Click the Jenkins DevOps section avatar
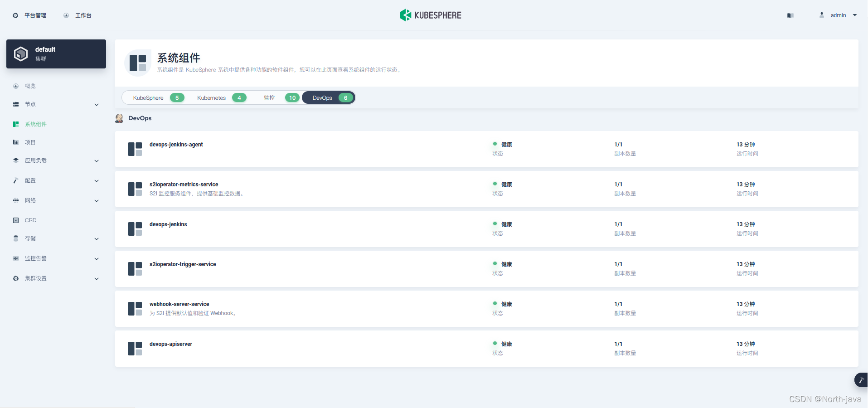Image resolution: width=868 pixels, height=408 pixels. (119, 118)
